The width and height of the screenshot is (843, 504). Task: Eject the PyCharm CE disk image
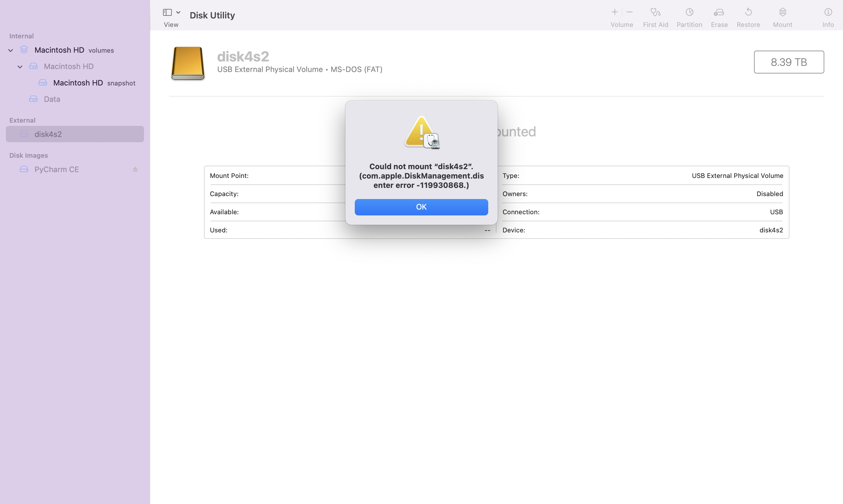(x=135, y=169)
